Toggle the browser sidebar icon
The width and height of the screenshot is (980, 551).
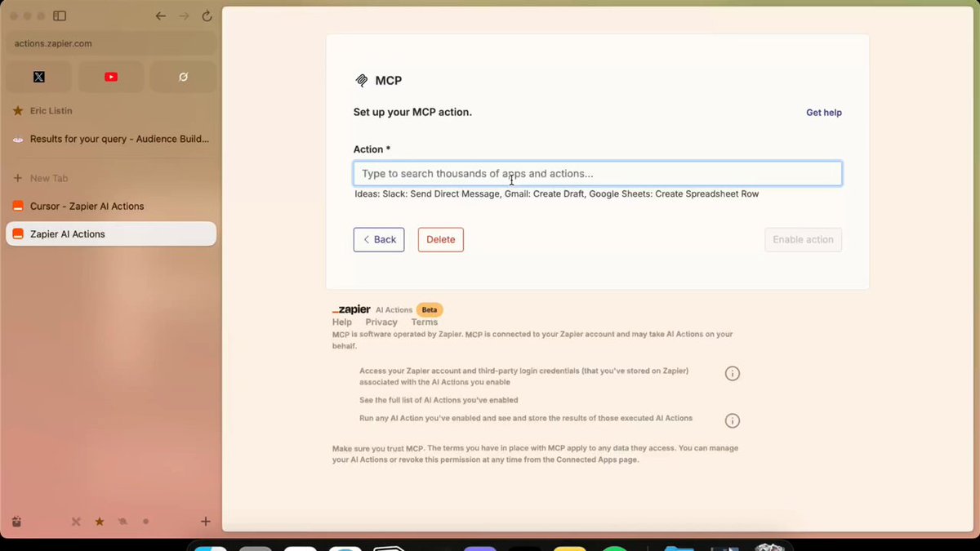[x=60, y=16]
